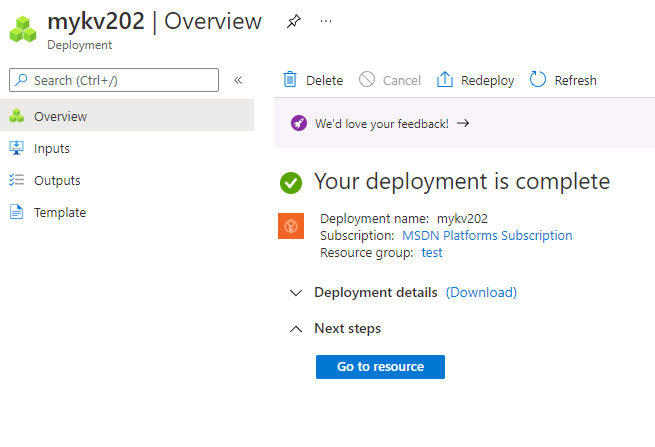Click the orange Key Vault resource icon
The image size is (655, 447).
tap(291, 226)
